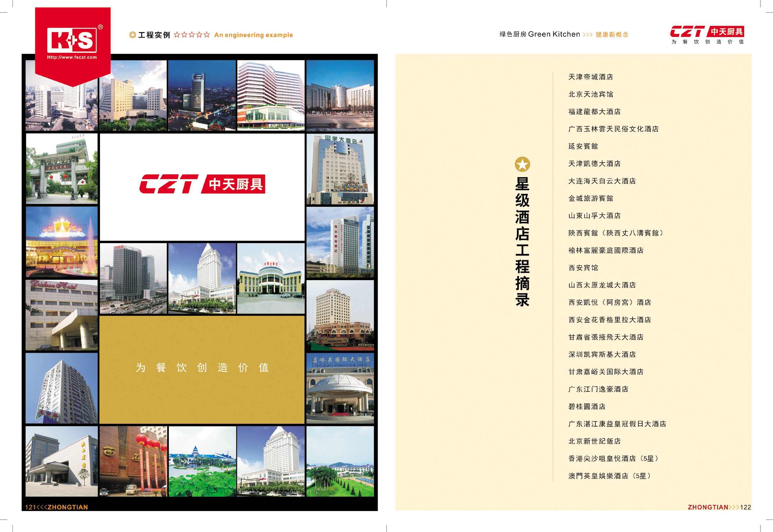Click the 嘉峪关国际大酒店 entrance photo
This screenshot has height=532, width=773.
coord(340,388)
